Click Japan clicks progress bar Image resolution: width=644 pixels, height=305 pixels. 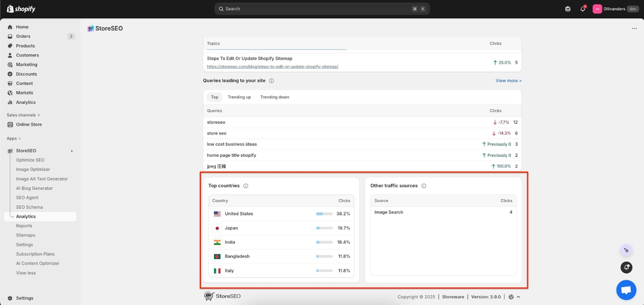(324, 228)
